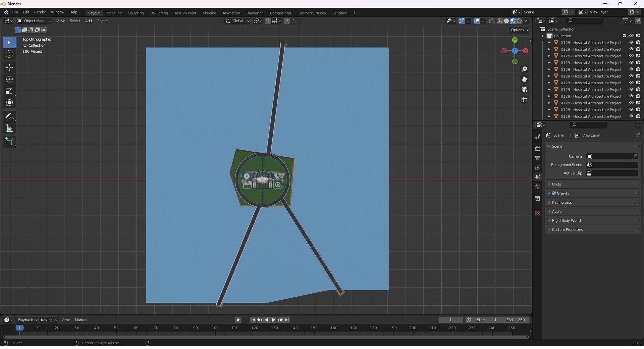This screenshot has width=644, height=349.
Task: Click the End frame value field
Action: pos(516,320)
